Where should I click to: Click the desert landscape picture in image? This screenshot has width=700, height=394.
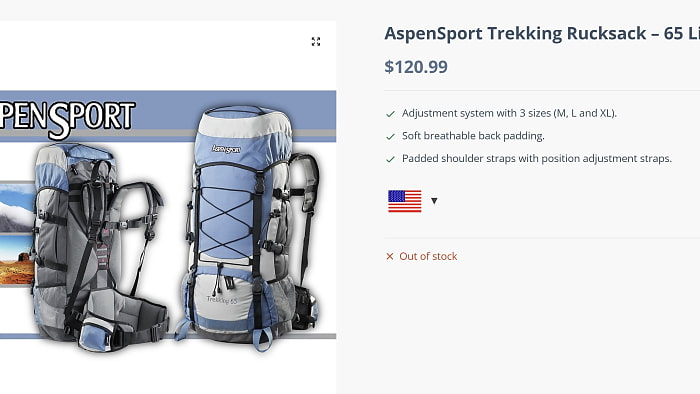[17, 260]
